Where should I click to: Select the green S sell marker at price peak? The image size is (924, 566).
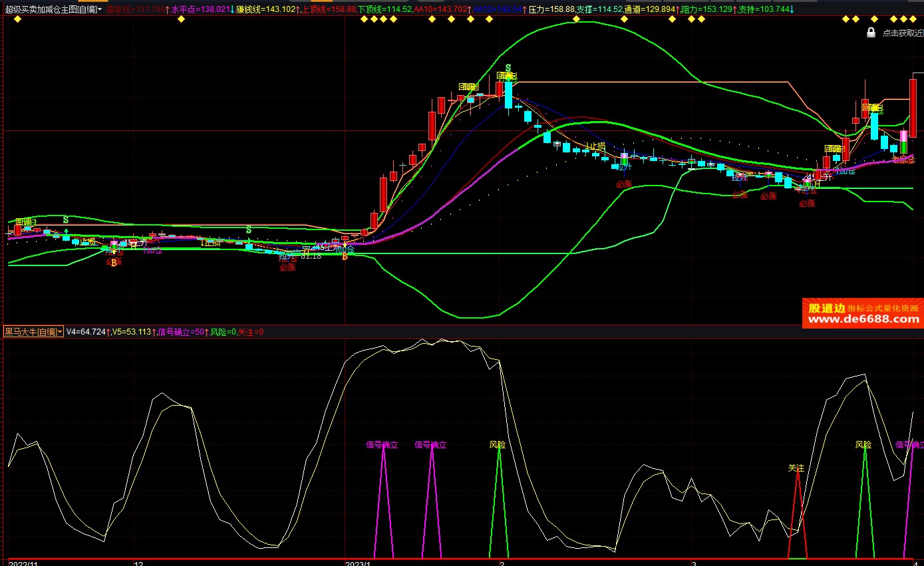point(508,68)
